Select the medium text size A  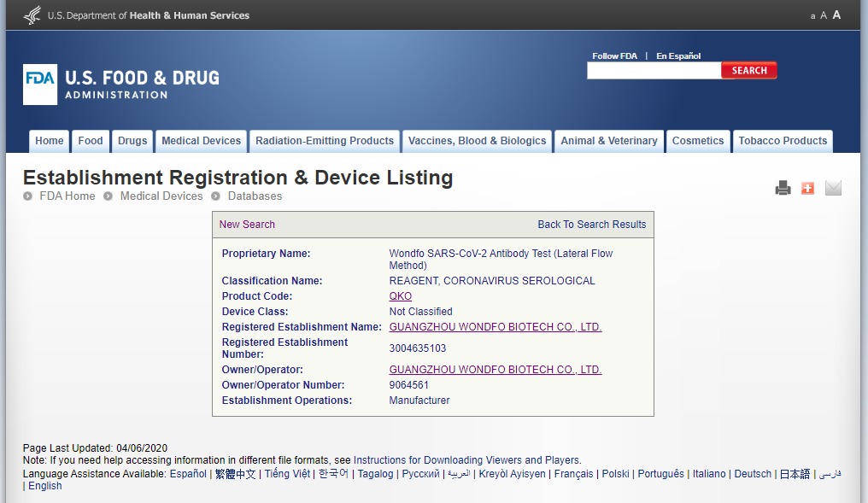point(824,15)
